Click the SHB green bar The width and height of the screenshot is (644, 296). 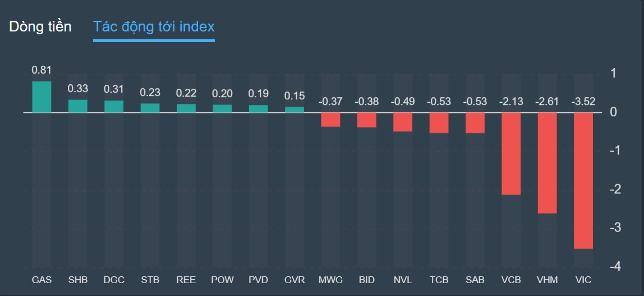(x=78, y=106)
